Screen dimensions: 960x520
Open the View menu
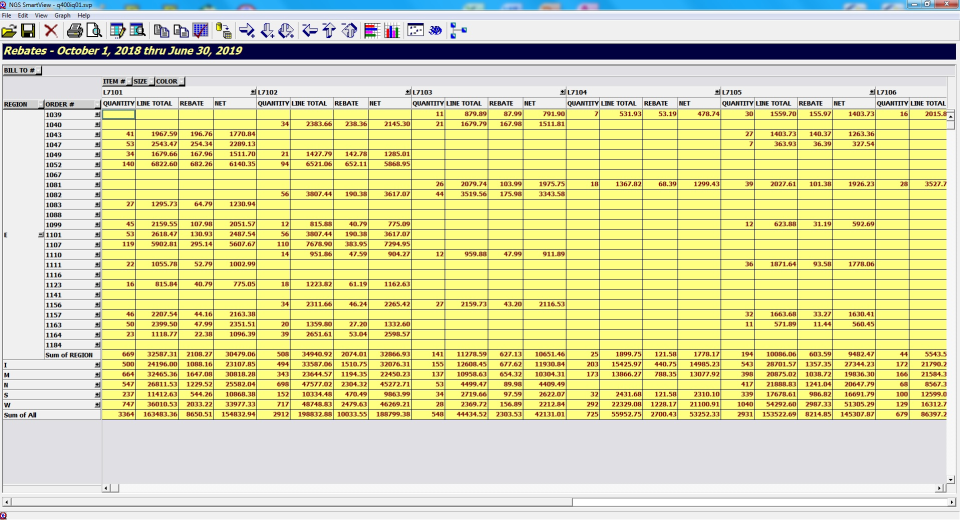[41, 15]
